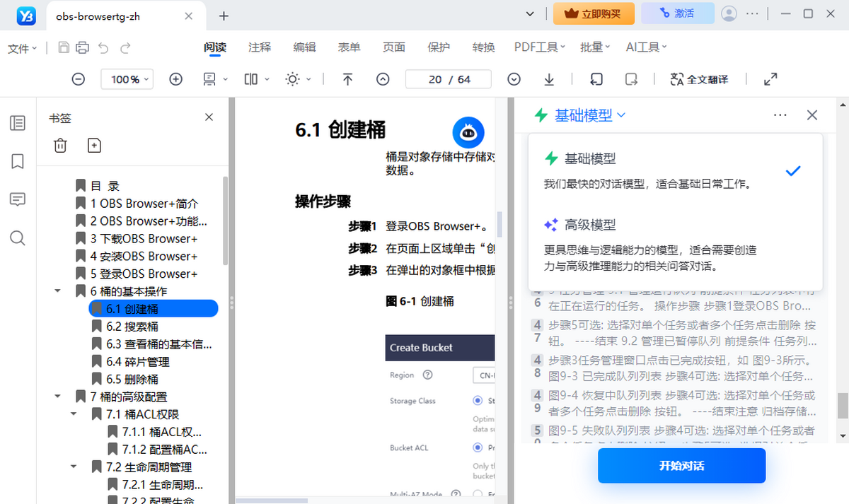Click the save file icon
The height and width of the screenshot is (504, 849).
pyautogui.click(x=64, y=47)
